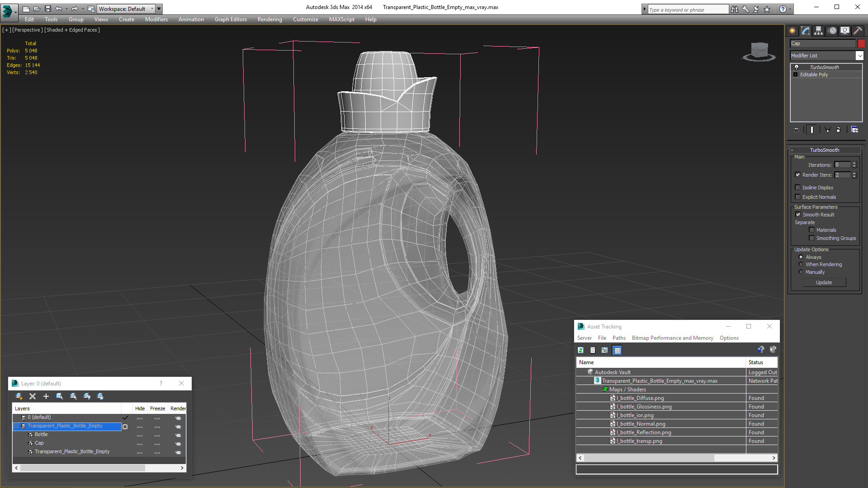Open the Hierarchy command panel tab
The height and width of the screenshot is (488, 868).
tap(818, 31)
